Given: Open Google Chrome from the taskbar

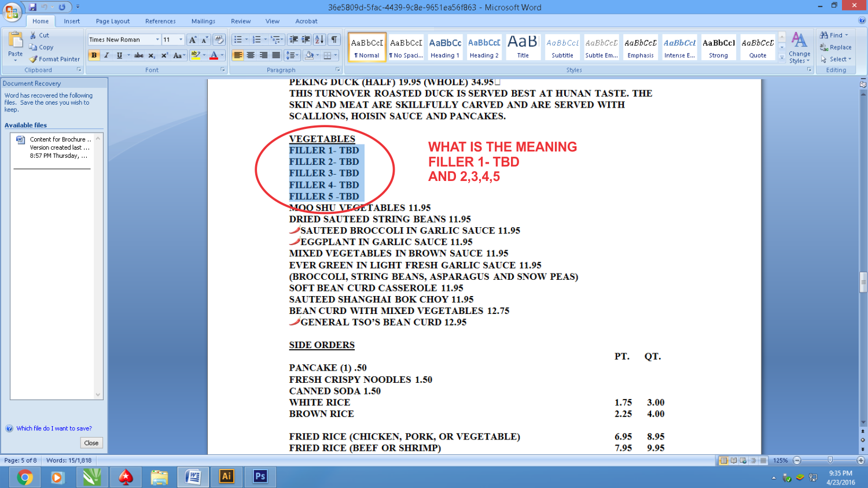Looking at the screenshot, I should point(24,477).
